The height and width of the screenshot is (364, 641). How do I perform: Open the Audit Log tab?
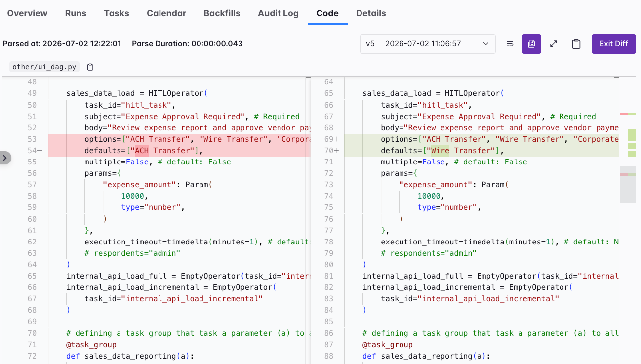(x=278, y=13)
